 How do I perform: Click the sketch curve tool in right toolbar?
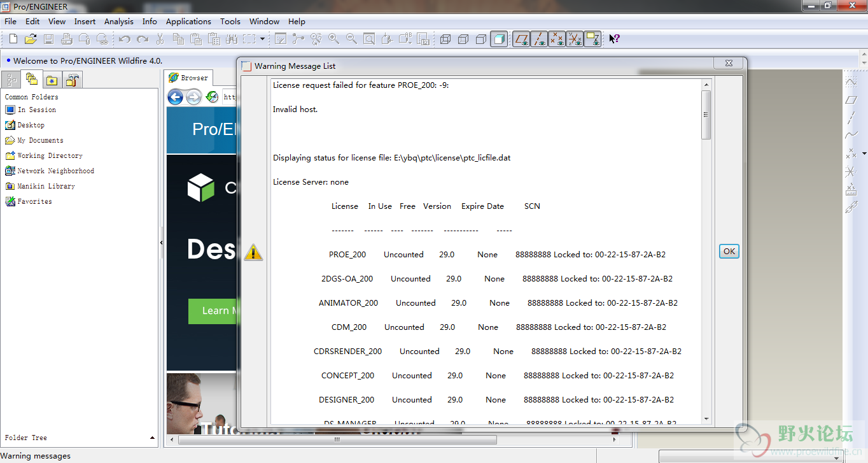851,82
